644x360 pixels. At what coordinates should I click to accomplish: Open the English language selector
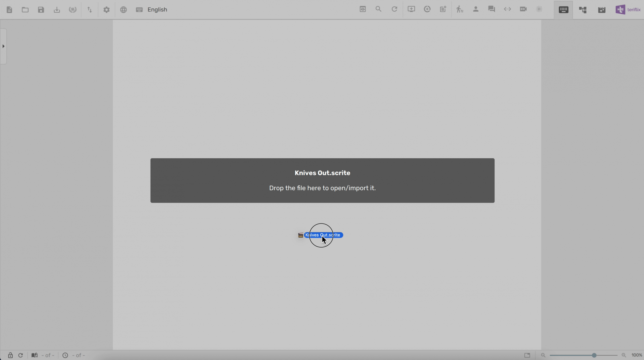157,10
